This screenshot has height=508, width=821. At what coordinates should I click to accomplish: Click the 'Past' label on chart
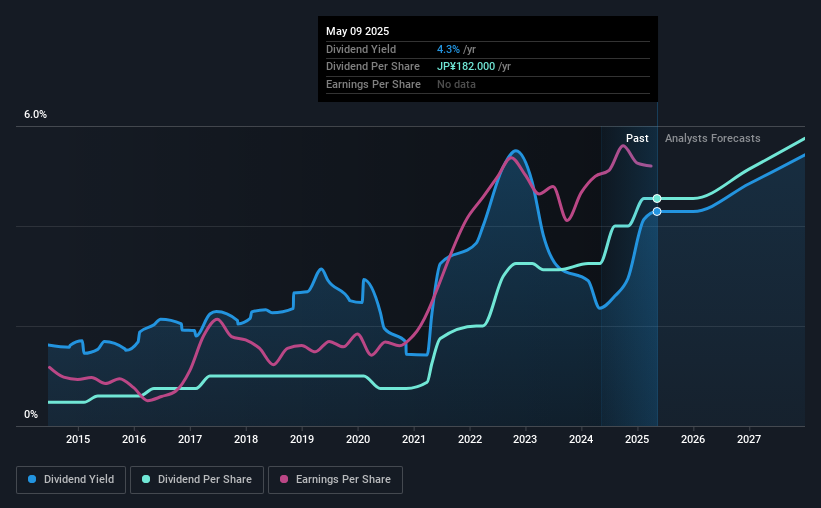point(637,138)
